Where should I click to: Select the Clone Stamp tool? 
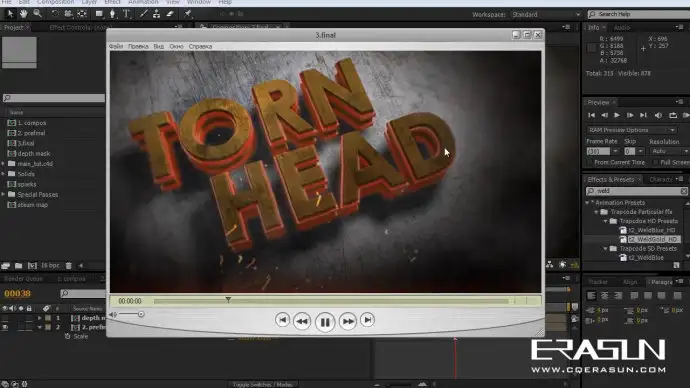point(157,14)
